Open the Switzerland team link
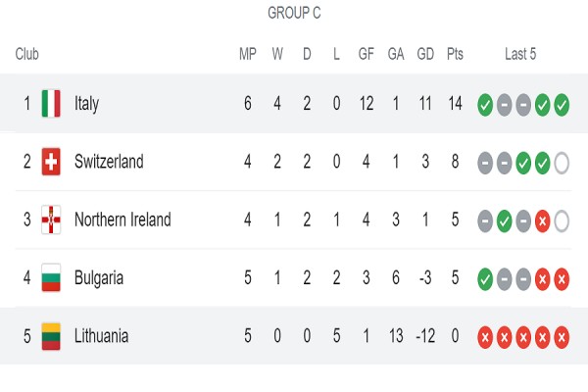 (x=109, y=162)
